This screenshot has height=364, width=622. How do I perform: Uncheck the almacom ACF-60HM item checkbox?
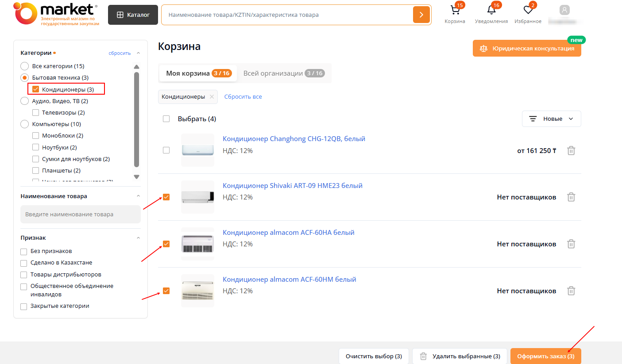tap(166, 291)
